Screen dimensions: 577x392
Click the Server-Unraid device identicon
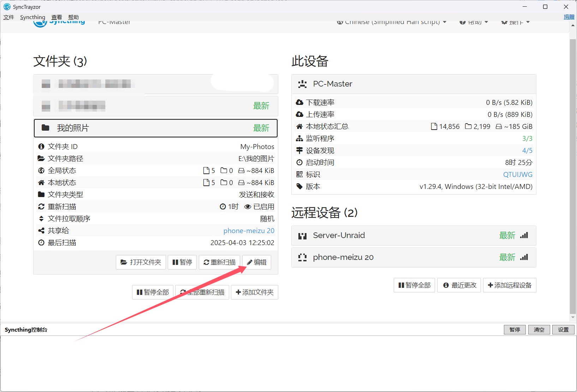pos(302,236)
